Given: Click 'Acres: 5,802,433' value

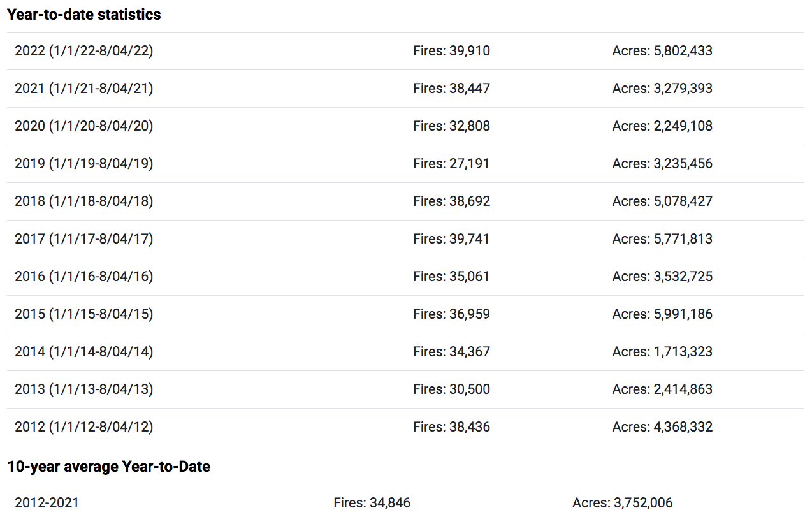Looking at the screenshot, I should coord(662,51).
